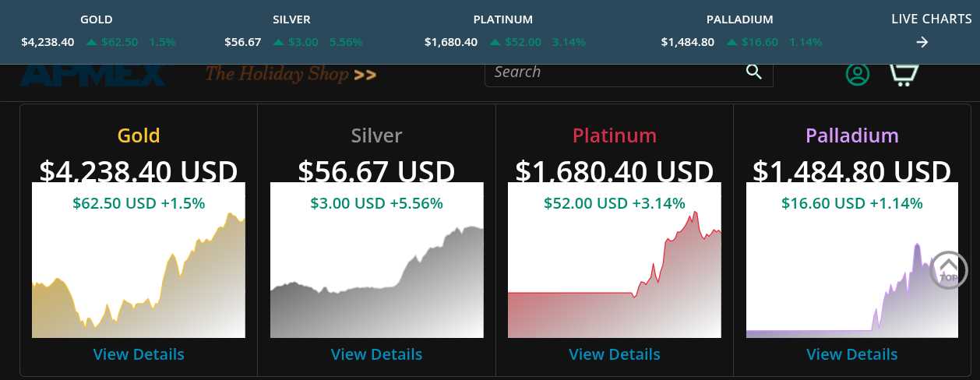Image resolution: width=980 pixels, height=380 pixels.
Task: Click the search magnifier icon
Action: [753, 72]
